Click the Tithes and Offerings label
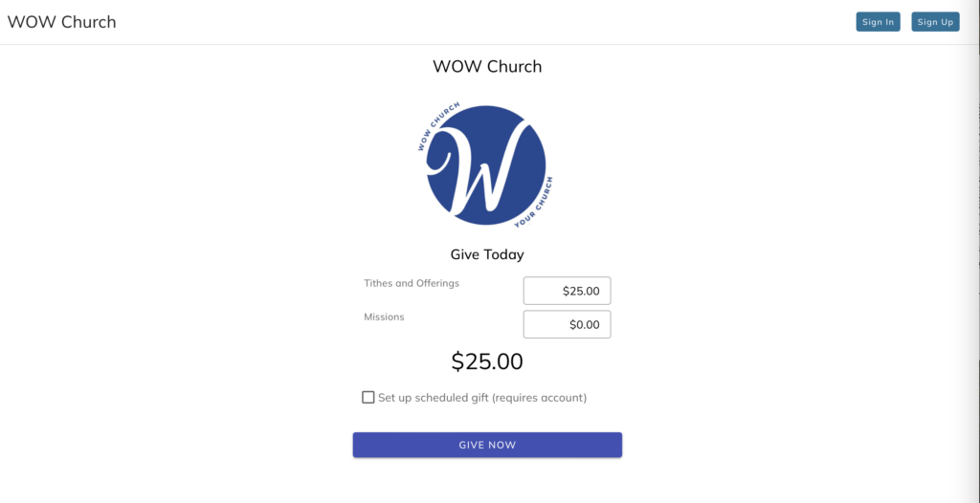Screen dimensions: 980x503 (x=412, y=283)
